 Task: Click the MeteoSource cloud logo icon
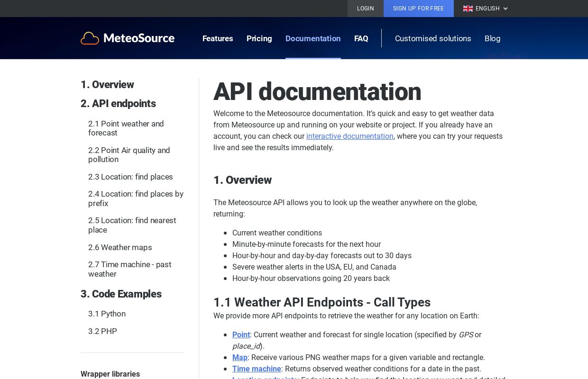click(90, 38)
